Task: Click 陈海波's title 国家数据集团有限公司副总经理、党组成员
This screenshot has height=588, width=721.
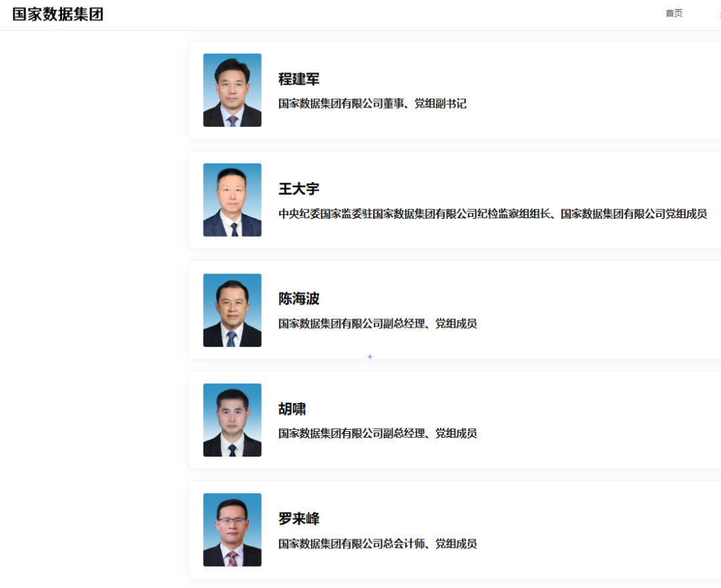Action: [377, 324]
